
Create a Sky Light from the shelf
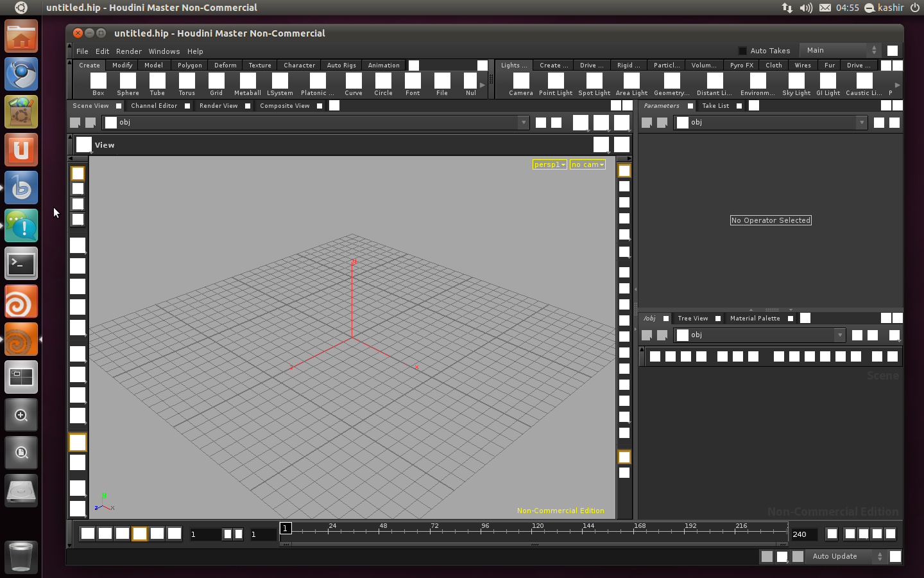(x=796, y=84)
